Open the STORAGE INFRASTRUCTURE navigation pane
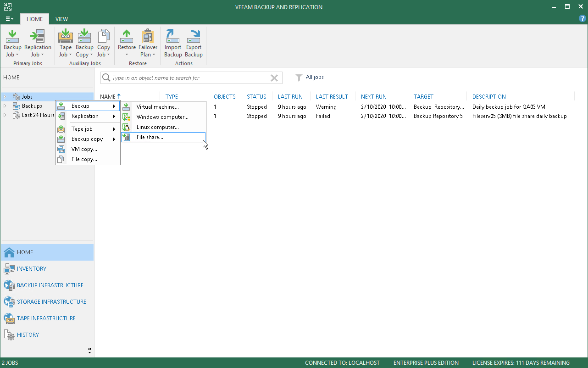The height and width of the screenshot is (368, 588). [47, 302]
